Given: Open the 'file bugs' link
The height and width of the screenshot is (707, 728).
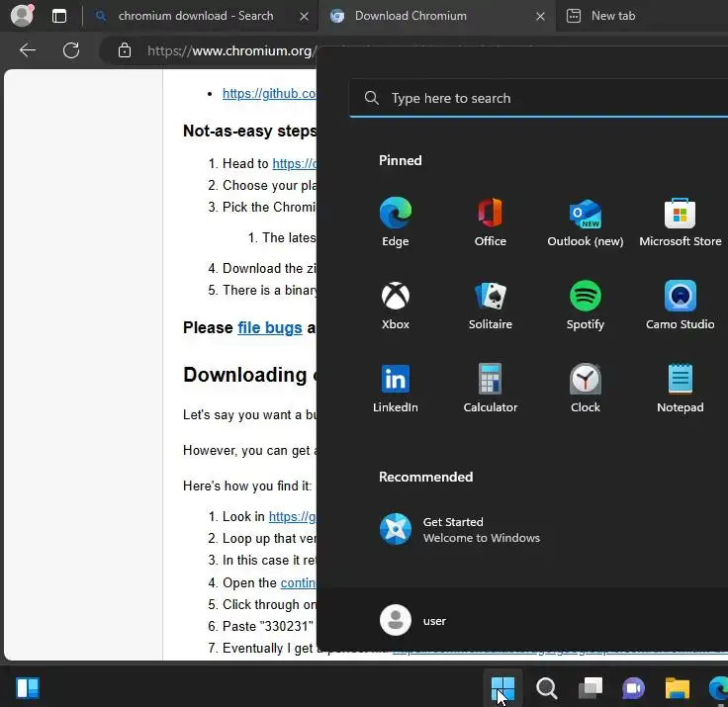Looking at the screenshot, I should click(x=270, y=327).
